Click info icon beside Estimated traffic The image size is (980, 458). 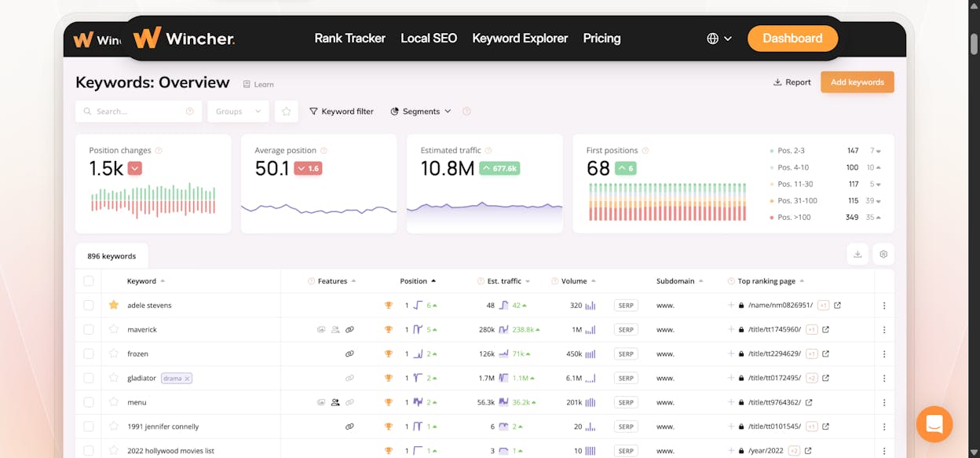[488, 150]
